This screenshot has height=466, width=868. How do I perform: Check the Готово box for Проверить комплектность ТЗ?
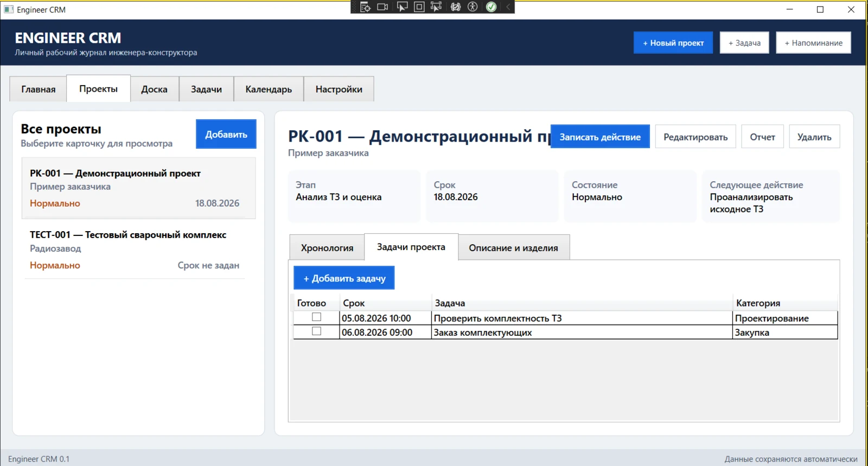tap(316, 317)
